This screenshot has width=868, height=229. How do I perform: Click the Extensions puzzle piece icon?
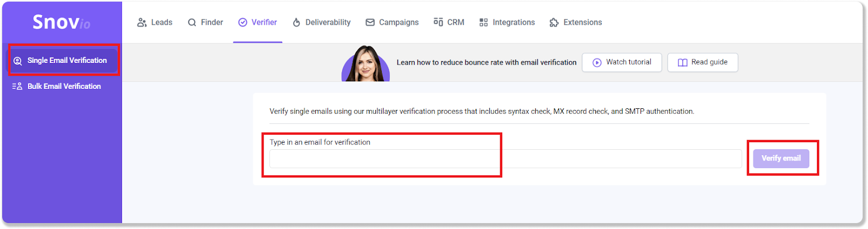click(554, 23)
